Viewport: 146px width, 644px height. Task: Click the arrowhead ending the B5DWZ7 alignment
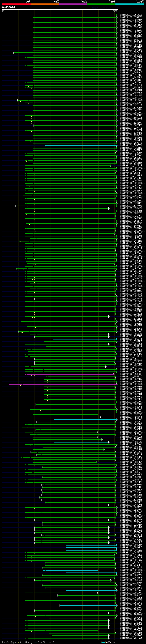pyautogui.click(x=109, y=208)
